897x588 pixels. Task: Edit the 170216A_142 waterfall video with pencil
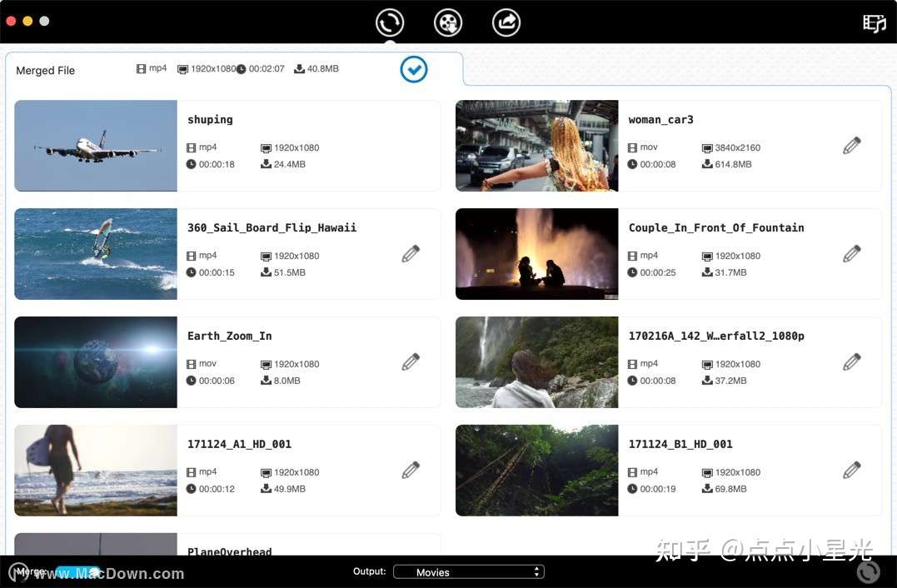click(852, 362)
